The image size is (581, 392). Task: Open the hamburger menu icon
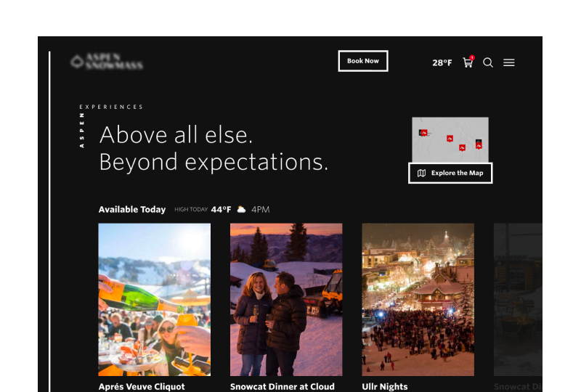509,62
